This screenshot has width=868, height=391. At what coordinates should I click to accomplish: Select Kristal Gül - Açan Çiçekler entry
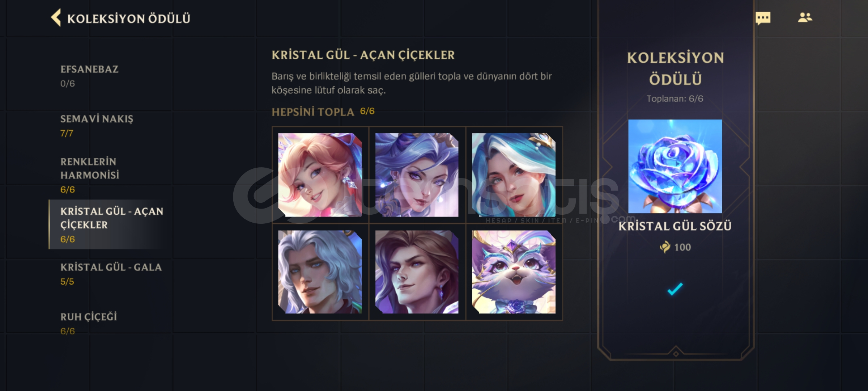coord(109,224)
